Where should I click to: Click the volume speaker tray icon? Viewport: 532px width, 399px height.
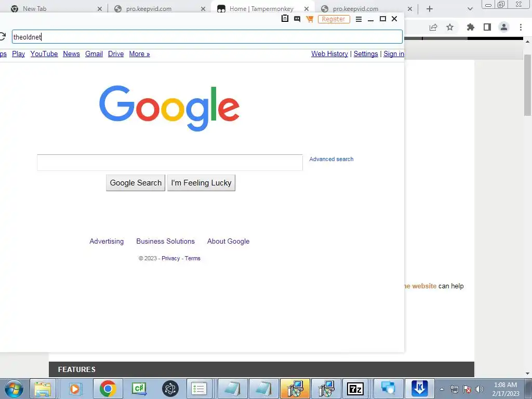click(480, 389)
